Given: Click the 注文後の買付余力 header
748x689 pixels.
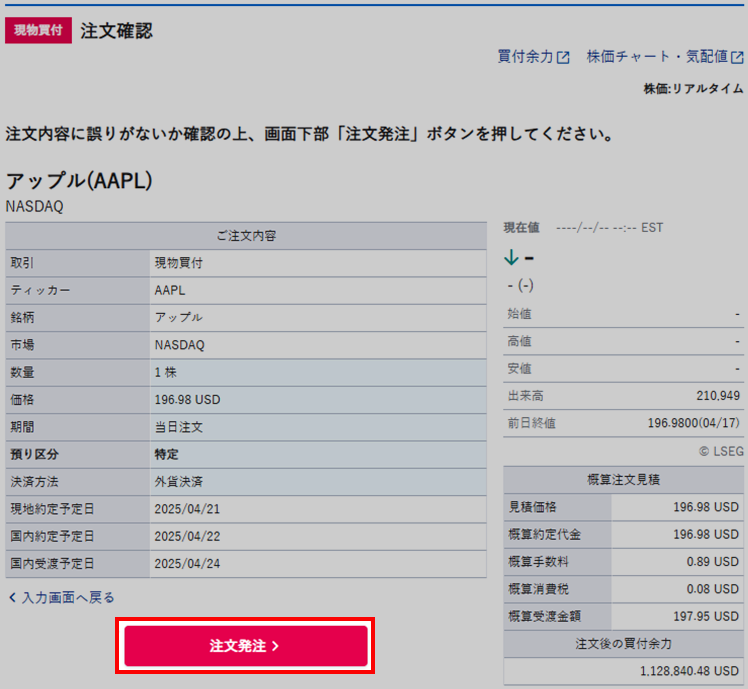Looking at the screenshot, I should tap(623, 644).
